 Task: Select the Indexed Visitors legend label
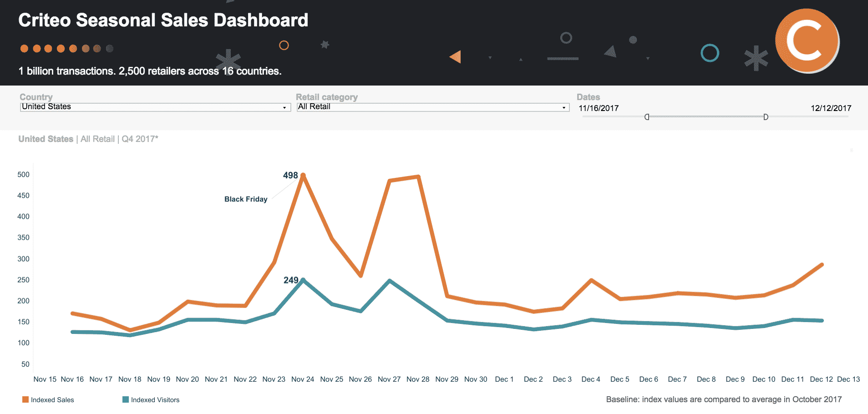155,400
